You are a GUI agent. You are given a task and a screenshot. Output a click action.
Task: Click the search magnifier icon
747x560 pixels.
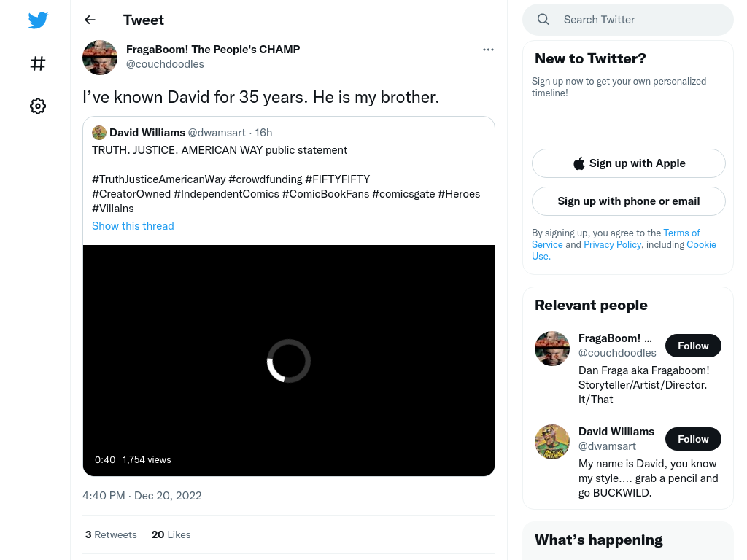pos(543,20)
